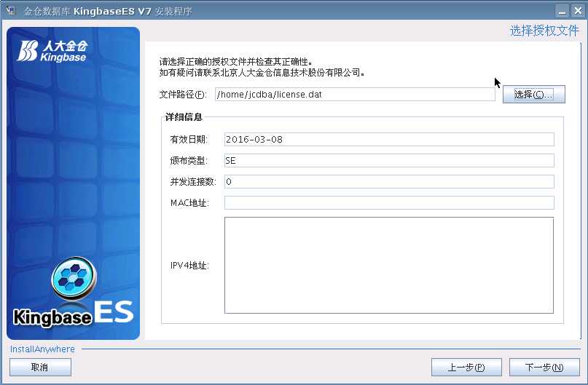
Task: Click the 选择授权文件 heading text
Action: (544, 31)
